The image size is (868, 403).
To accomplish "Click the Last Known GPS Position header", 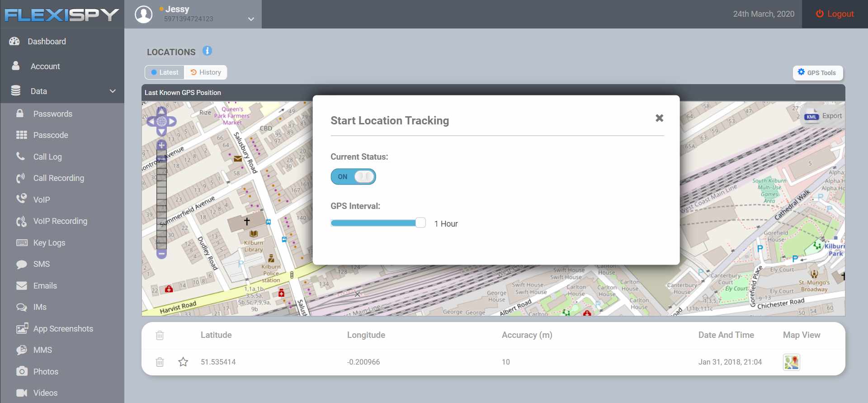I will click(x=183, y=93).
